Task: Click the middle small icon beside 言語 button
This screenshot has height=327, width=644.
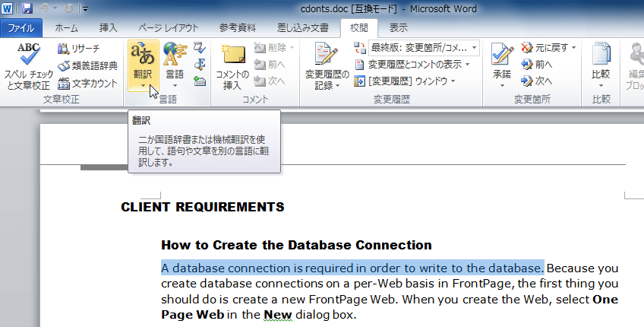Action: [200, 64]
